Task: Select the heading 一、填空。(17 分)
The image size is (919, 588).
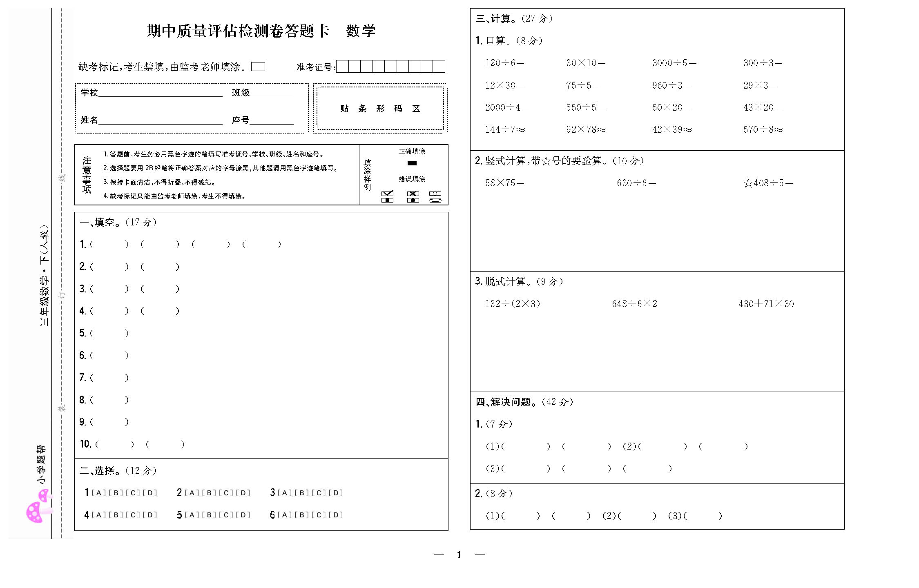Action: (x=118, y=223)
